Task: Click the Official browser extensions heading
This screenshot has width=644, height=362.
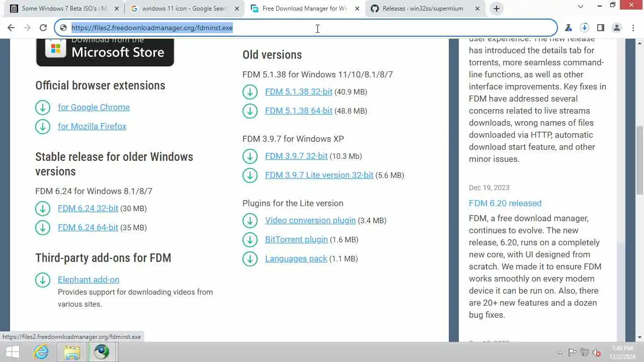Action: 100,85
